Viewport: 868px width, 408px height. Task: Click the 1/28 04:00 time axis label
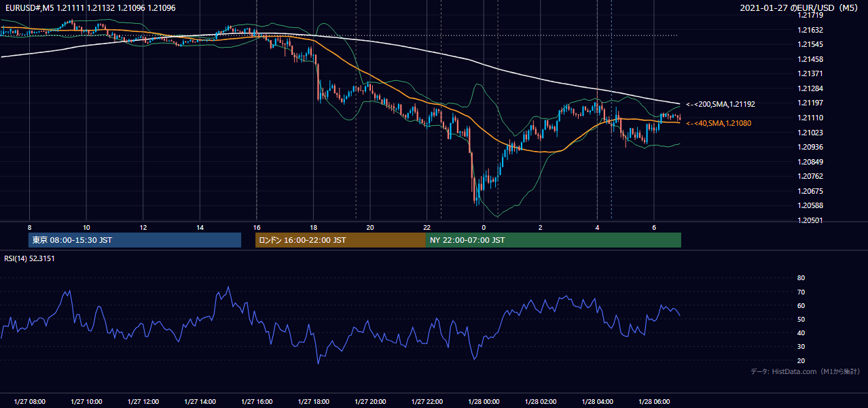tap(597, 401)
